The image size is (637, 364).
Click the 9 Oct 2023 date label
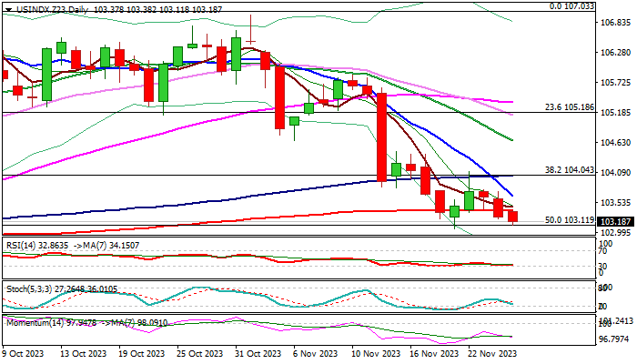pyautogui.click(x=24, y=355)
